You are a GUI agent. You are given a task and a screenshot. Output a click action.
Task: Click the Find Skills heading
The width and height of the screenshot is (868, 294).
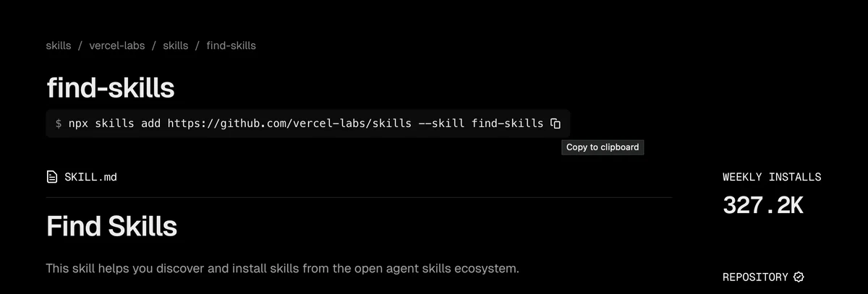[112, 225]
